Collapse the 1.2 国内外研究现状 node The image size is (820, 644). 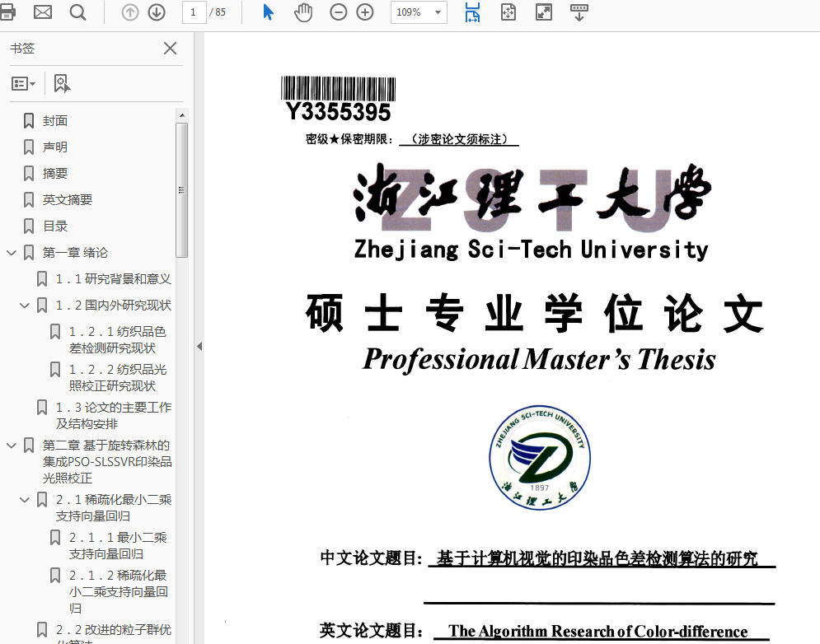pyautogui.click(x=24, y=306)
